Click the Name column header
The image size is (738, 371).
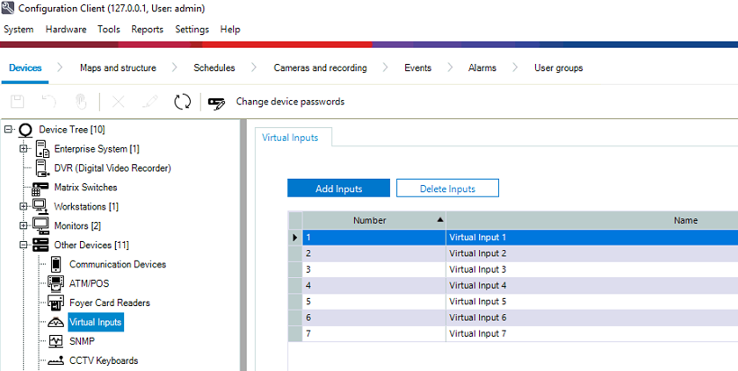click(592, 220)
